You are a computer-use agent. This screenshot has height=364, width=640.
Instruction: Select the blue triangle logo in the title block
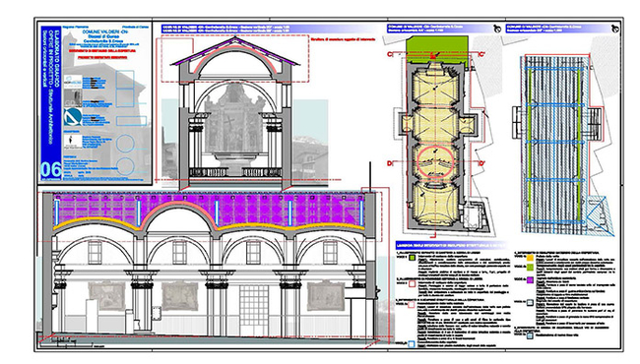72,116
